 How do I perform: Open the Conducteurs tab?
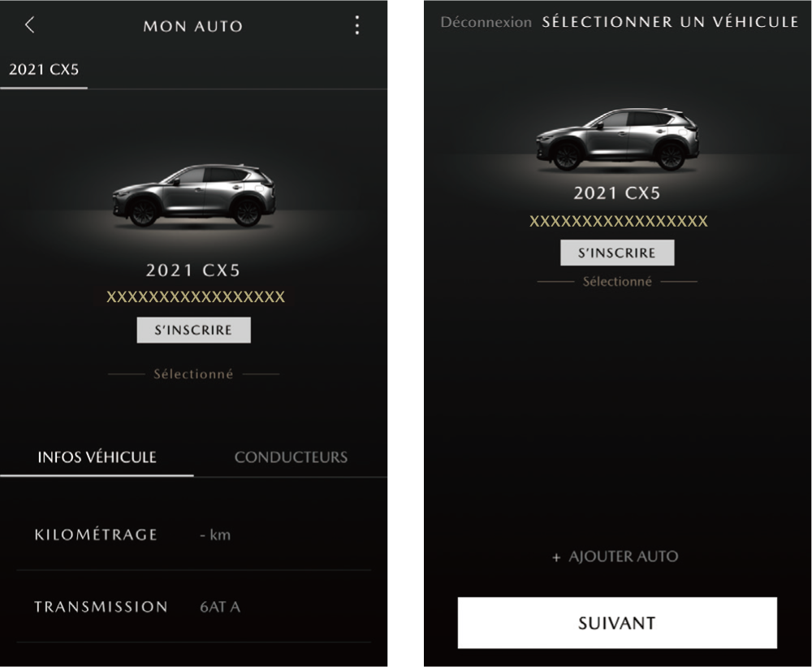coord(291,457)
